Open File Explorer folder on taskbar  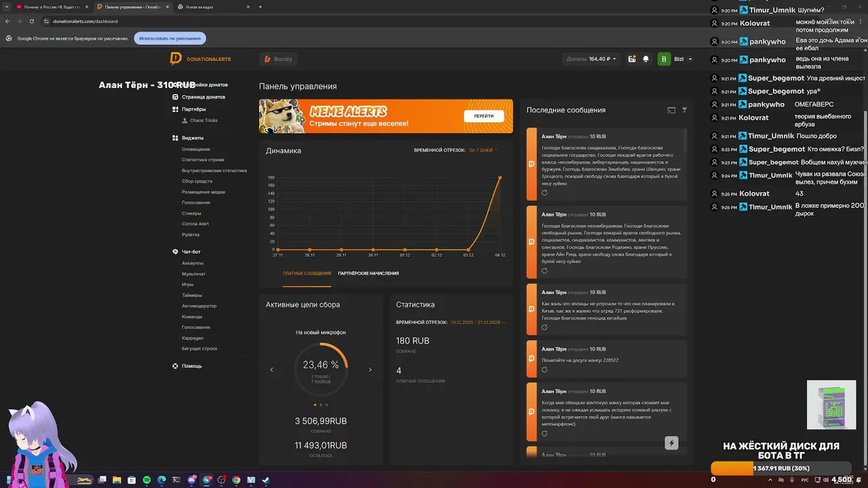point(117,480)
